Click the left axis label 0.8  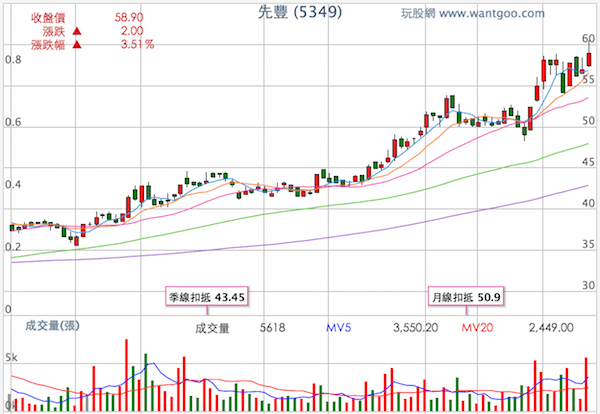[13, 60]
